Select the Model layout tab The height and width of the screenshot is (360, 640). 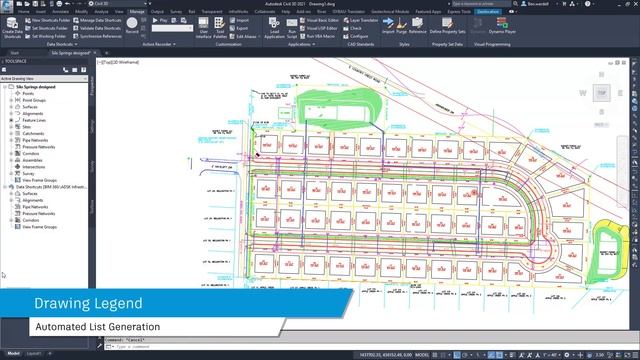point(13,353)
